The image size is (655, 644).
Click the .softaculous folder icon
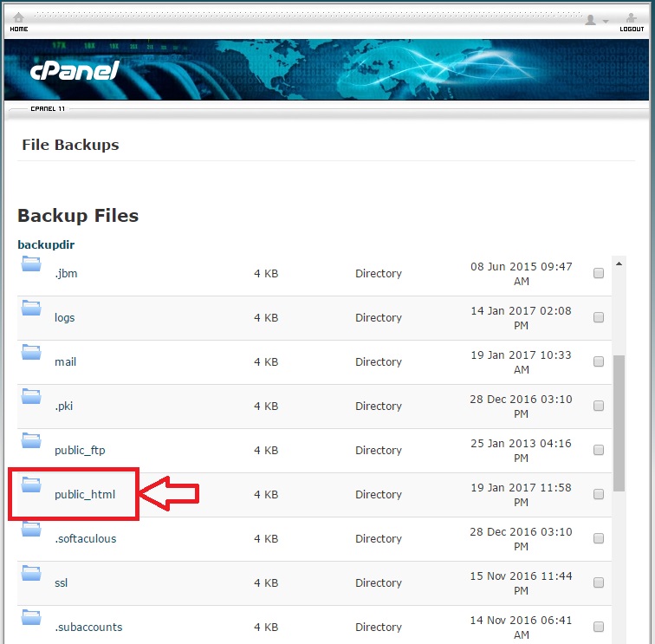[31, 529]
